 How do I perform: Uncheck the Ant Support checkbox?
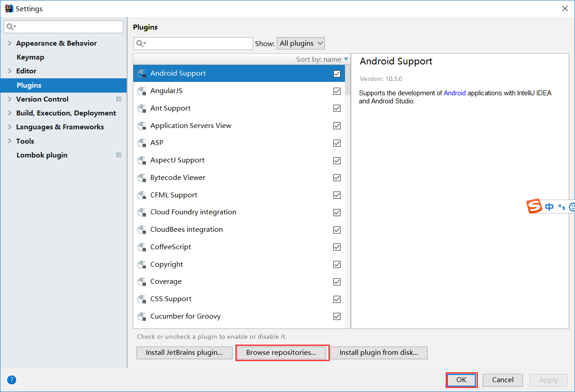point(337,109)
